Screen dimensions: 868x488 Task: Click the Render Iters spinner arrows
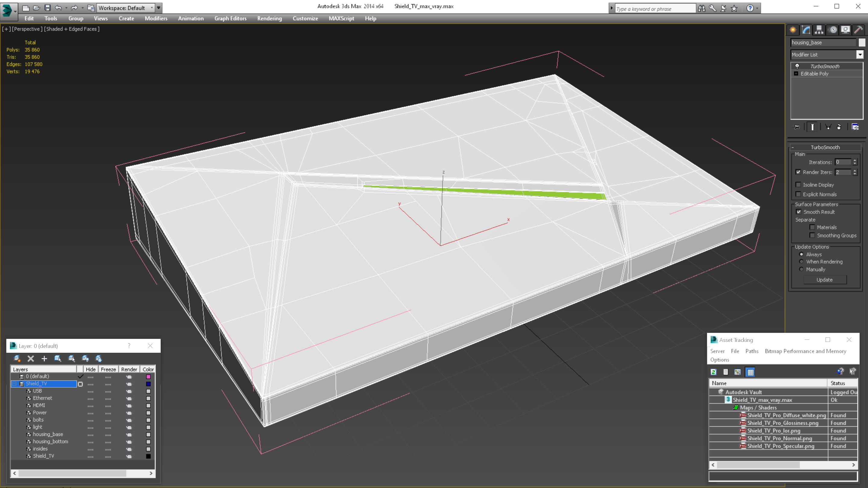(855, 172)
